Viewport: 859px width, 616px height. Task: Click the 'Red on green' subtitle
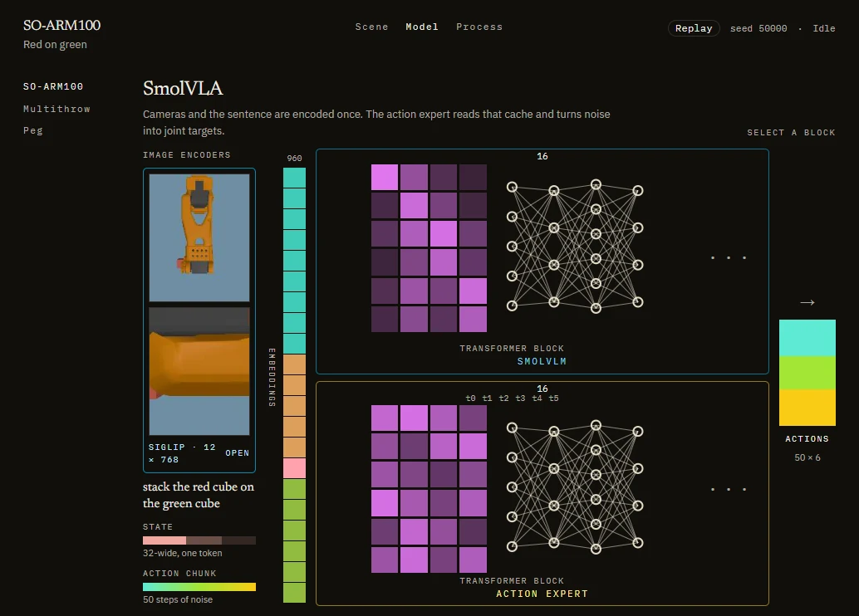click(x=55, y=44)
